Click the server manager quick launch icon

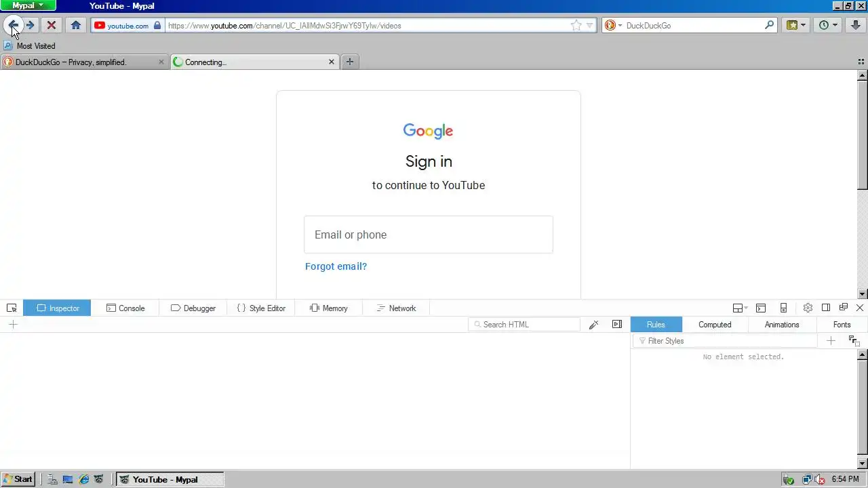(52, 479)
